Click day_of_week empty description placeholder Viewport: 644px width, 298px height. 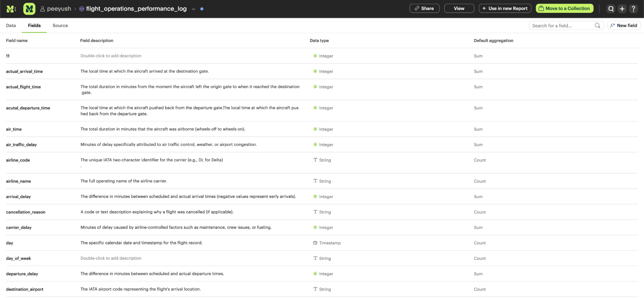[x=111, y=258]
